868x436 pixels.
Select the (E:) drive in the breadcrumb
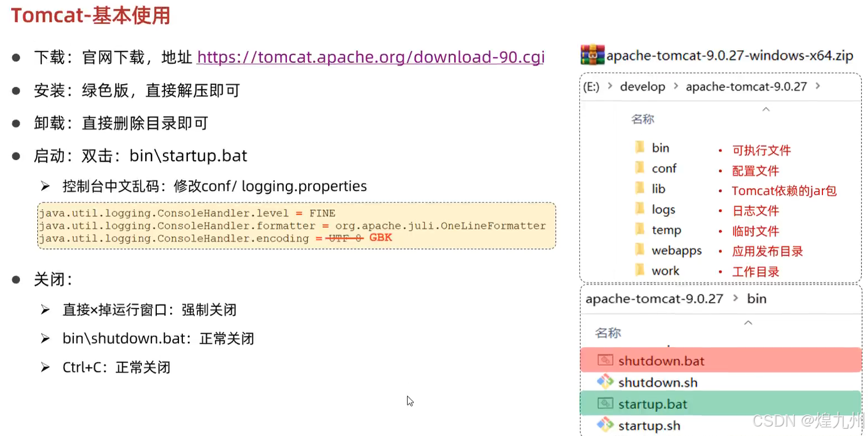(x=591, y=86)
